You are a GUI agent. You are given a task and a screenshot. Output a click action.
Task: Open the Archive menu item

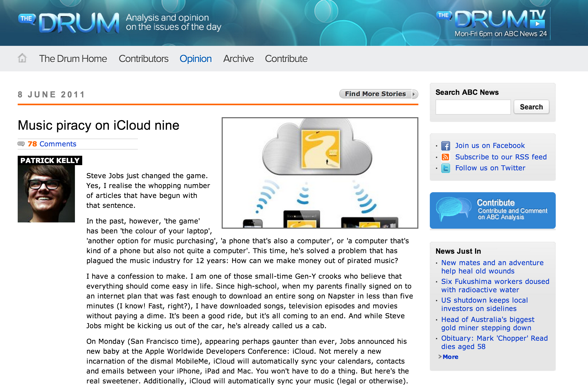(x=239, y=59)
